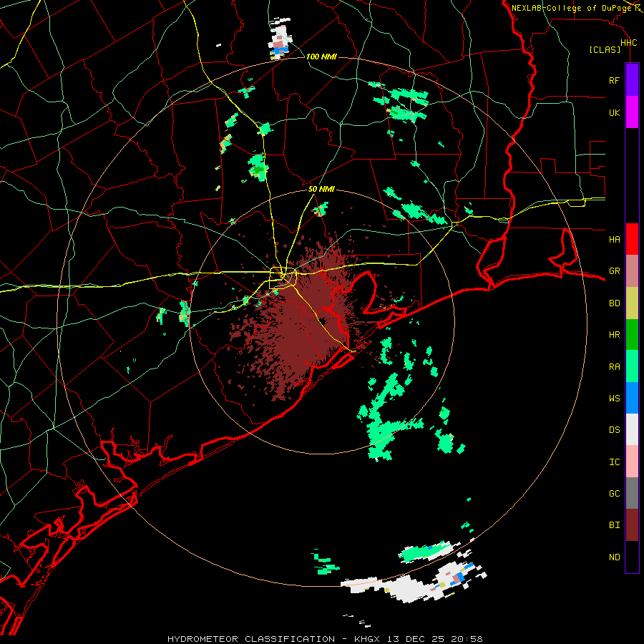Screen dimensions: 644x644
Task: Click the UK magenta legend swatch
Action: coord(632,112)
